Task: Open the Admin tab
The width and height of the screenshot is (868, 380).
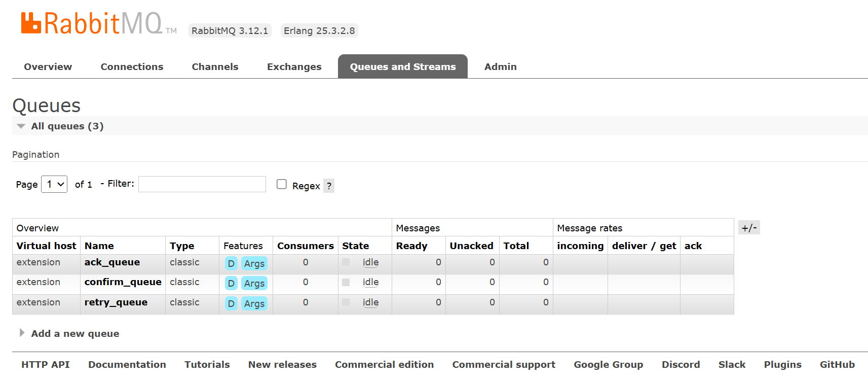Action: click(500, 67)
